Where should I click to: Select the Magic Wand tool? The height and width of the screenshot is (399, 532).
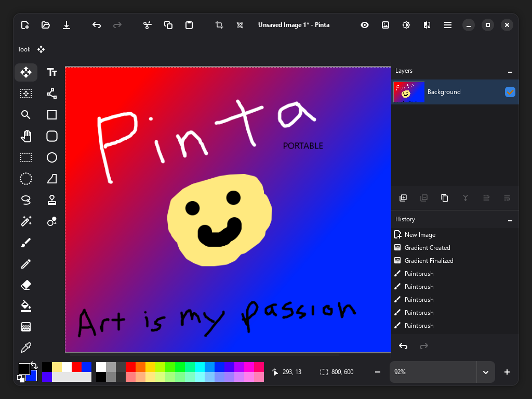(x=26, y=221)
